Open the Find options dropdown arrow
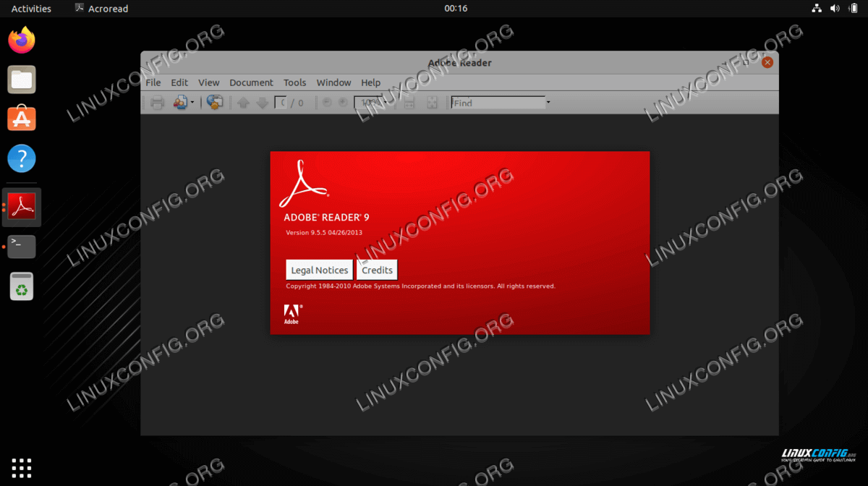Viewport: 868px width, 486px height. click(548, 103)
